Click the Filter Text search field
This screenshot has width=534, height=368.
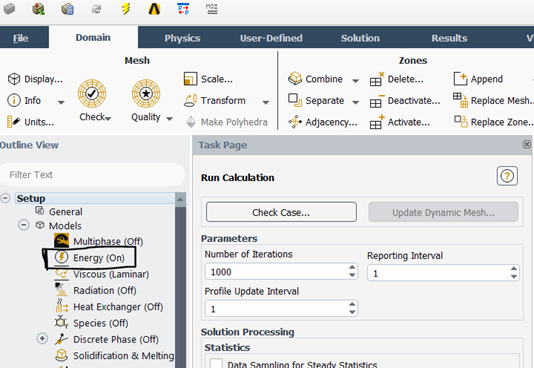[x=92, y=175]
